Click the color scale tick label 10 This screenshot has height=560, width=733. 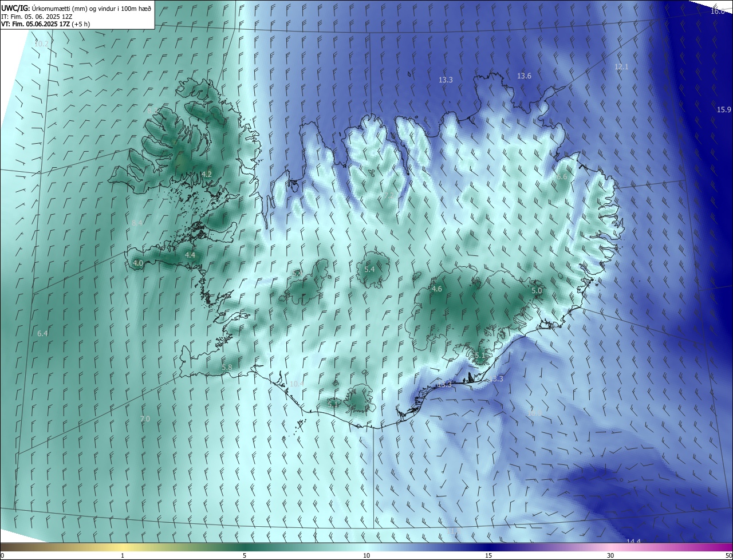(x=366, y=556)
